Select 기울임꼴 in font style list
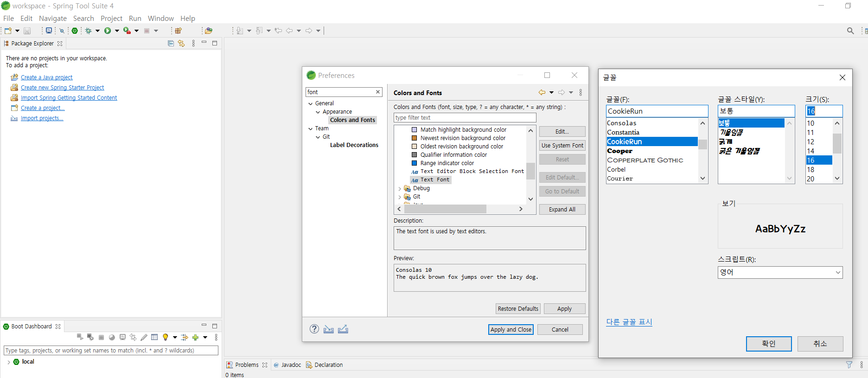Screen dimensions: 868x378 [x=732, y=132]
